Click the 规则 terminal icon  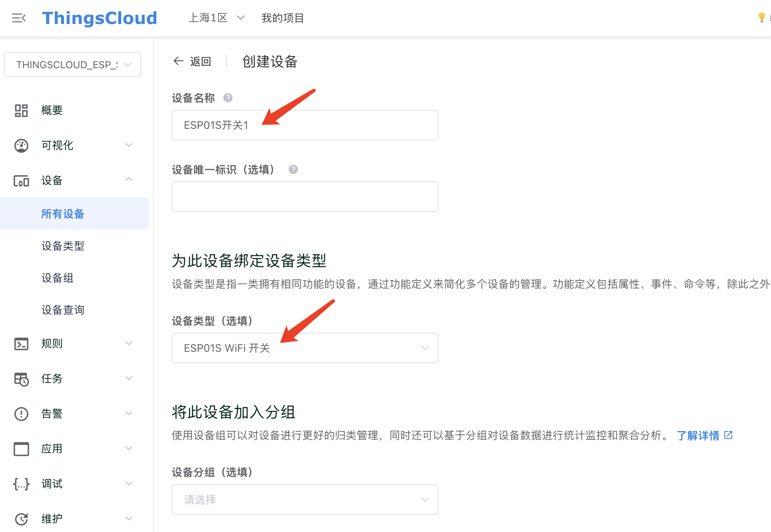click(x=21, y=344)
